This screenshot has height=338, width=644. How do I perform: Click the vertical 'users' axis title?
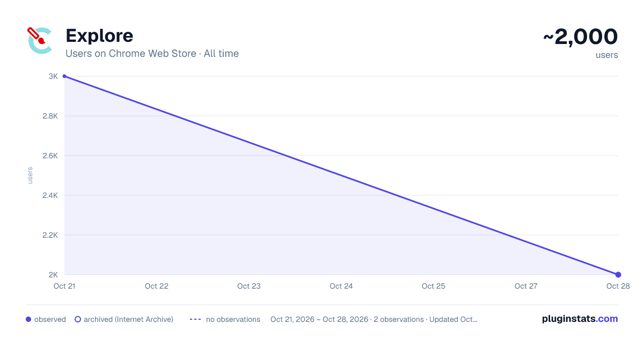pyautogui.click(x=30, y=175)
